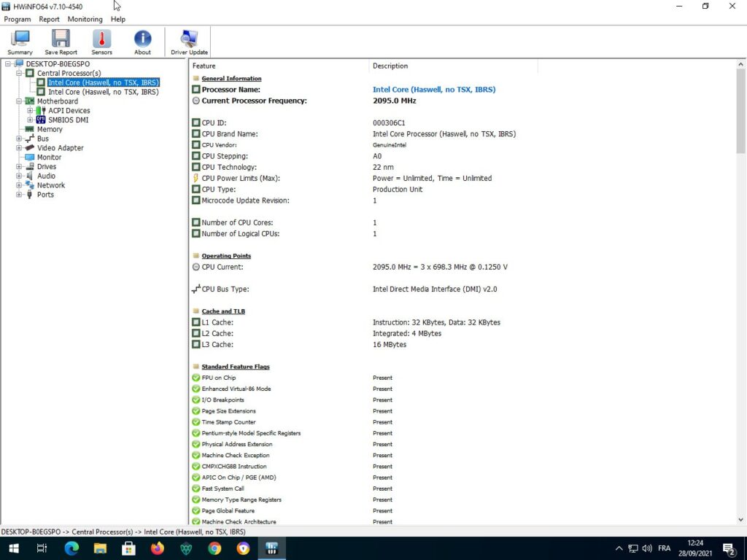This screenshot has width=747, height=560.
Task: Click the Processor Name value link
Action: coord(434,90)
